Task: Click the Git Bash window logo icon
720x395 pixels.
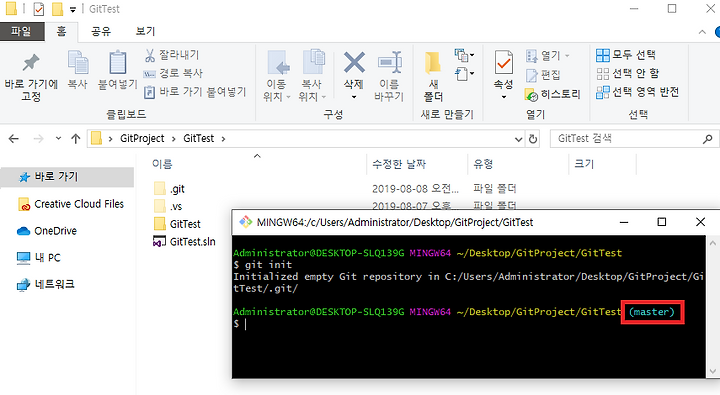Action: (246, 222)
